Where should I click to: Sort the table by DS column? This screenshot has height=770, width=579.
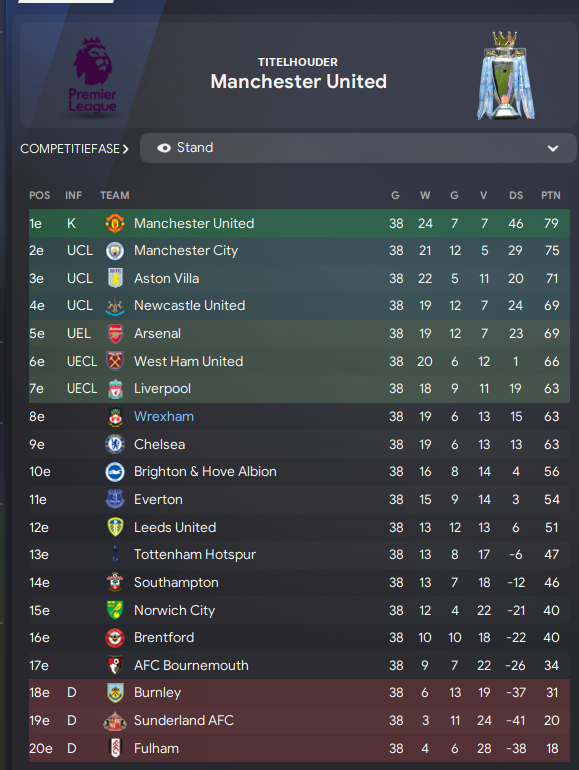[516, 195]
